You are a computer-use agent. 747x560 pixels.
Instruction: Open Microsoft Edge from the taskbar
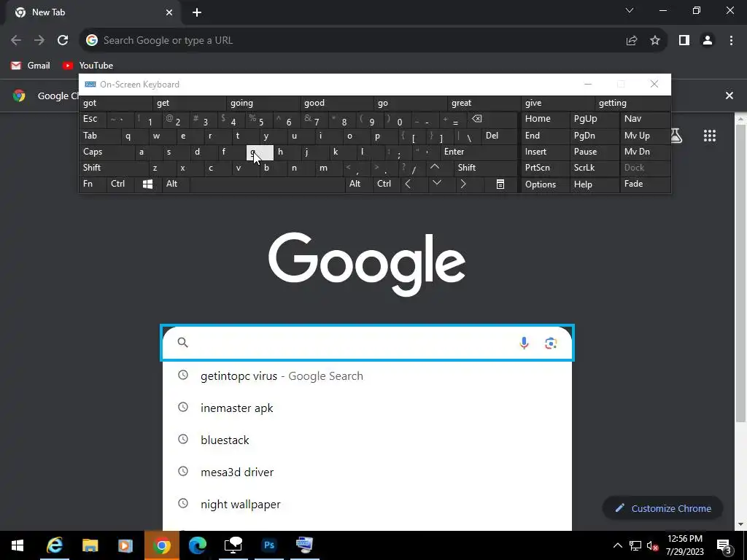tap(197, 545)
